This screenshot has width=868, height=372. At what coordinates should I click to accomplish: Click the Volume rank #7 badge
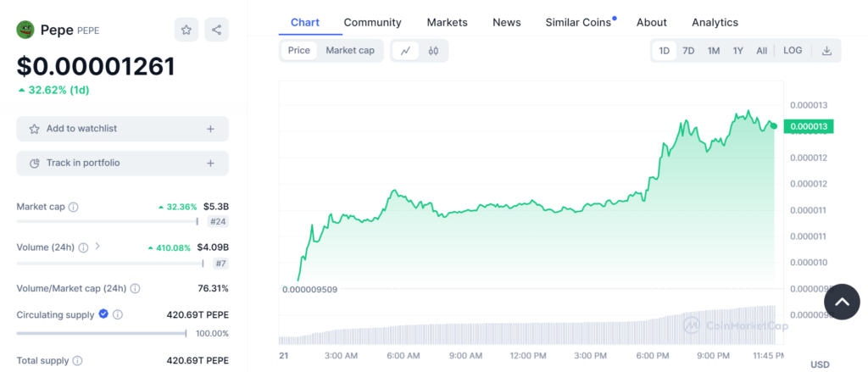coord(221,264)
